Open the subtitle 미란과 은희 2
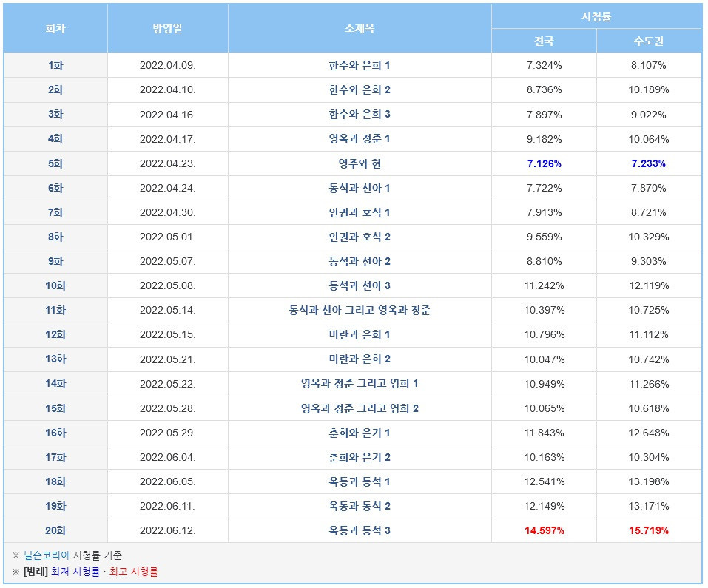The height and width of the screenshot is (588, 708). pos(360,359)
